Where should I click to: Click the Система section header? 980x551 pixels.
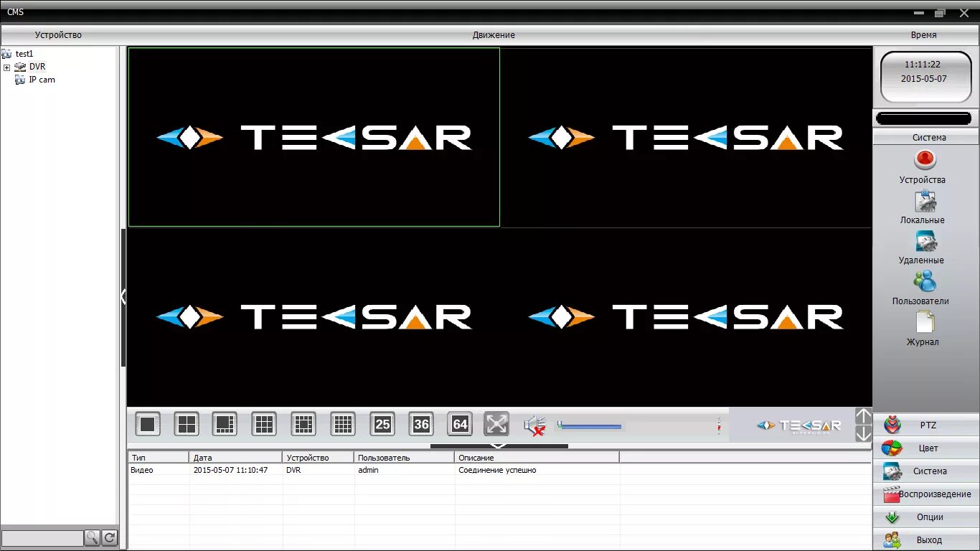point(926,137)
